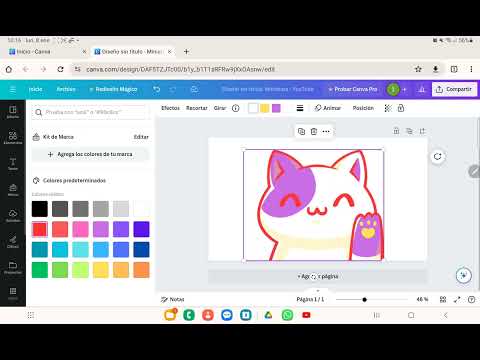Open the transparency checkerboard control
This screenshot has width=480, height=360.
coord(388,108)
